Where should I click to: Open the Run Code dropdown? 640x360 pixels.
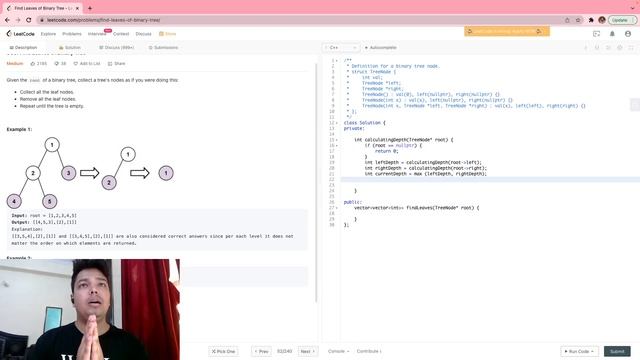point(579,351)
